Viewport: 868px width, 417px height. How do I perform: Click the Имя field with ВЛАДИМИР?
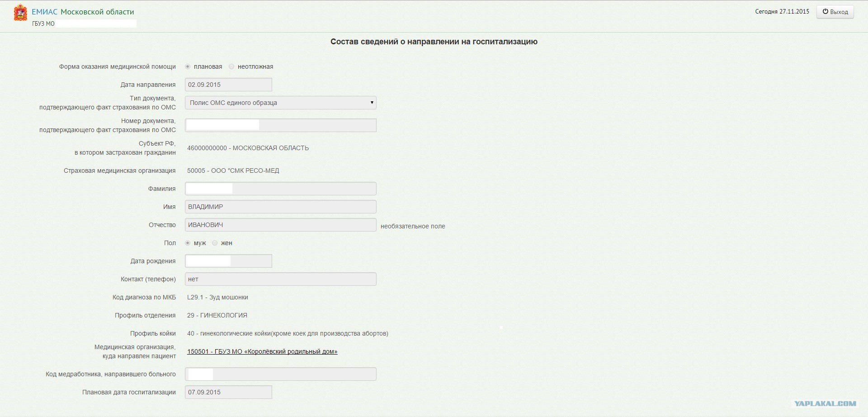click(x=280, y=207)
